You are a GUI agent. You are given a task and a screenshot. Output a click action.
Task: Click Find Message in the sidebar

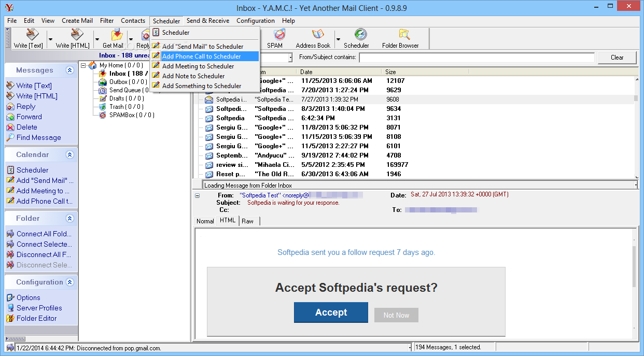click(x=39, y=137)
